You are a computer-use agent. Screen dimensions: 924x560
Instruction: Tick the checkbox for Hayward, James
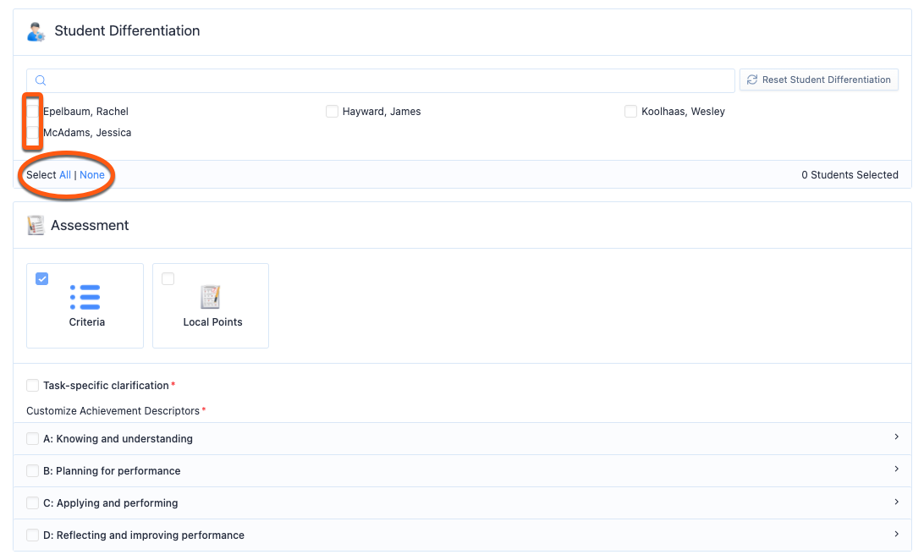[332, 112]
